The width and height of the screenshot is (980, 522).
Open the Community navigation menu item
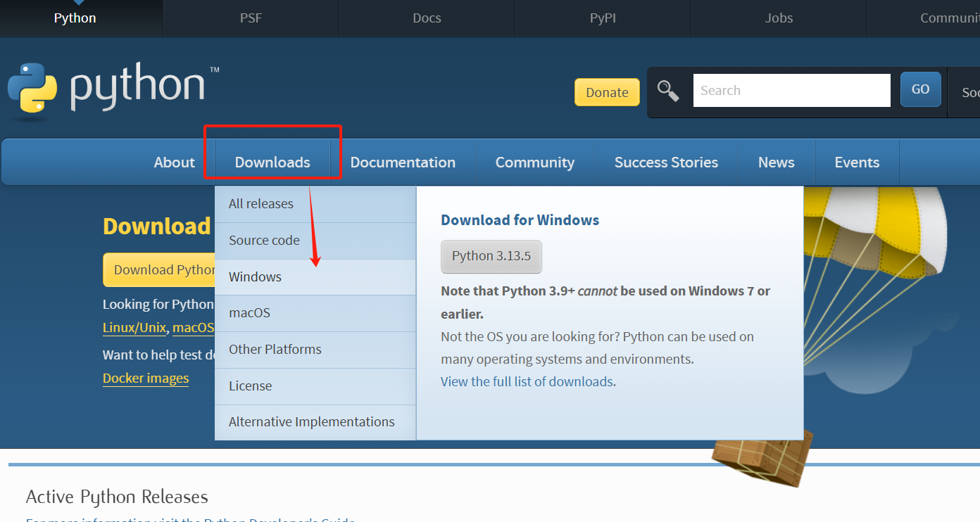point(535,163)
